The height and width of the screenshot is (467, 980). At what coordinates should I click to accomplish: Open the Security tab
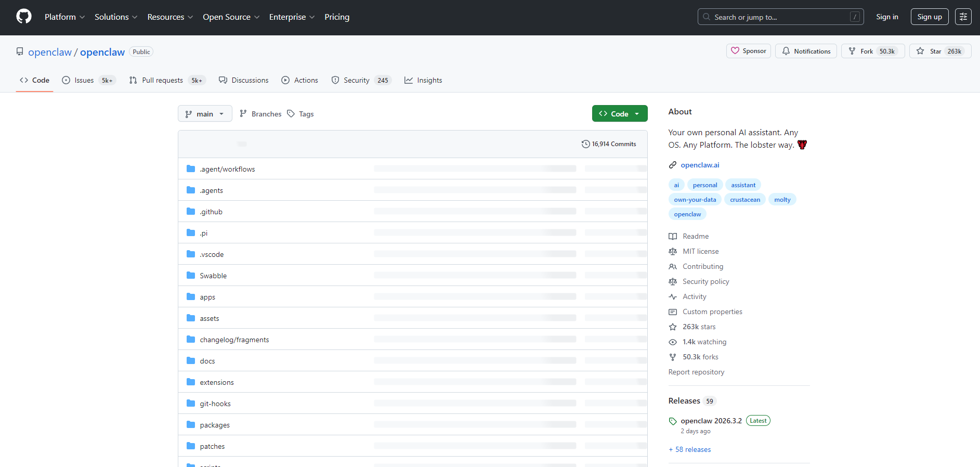(x=361, y=80)
